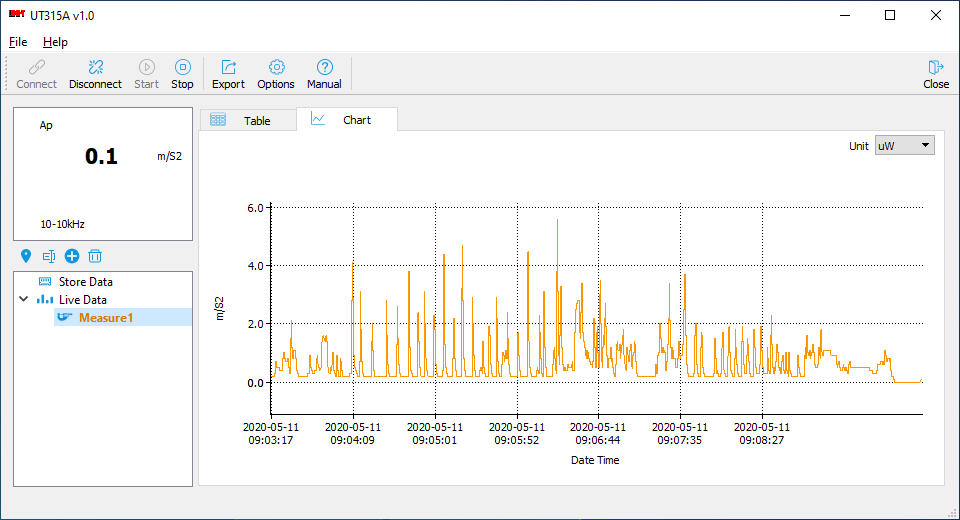Click the Live Data tree item label
960x520 pixels.
(x=82, y=300)
